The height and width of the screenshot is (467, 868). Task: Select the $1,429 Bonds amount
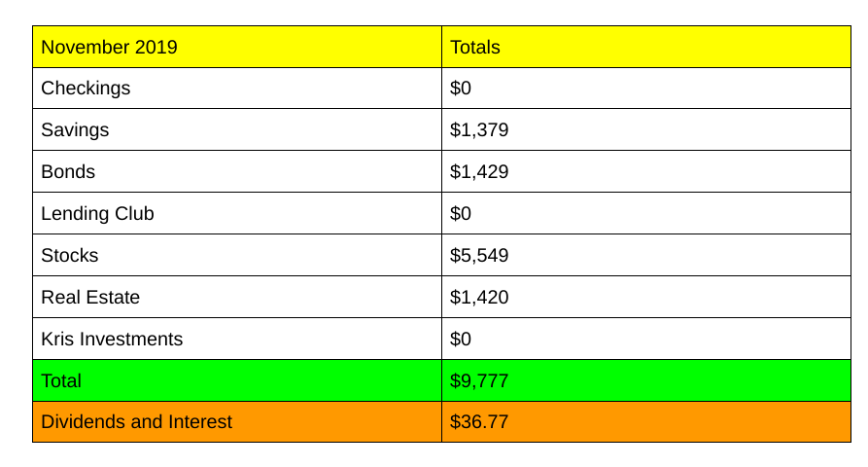point(479,172)
